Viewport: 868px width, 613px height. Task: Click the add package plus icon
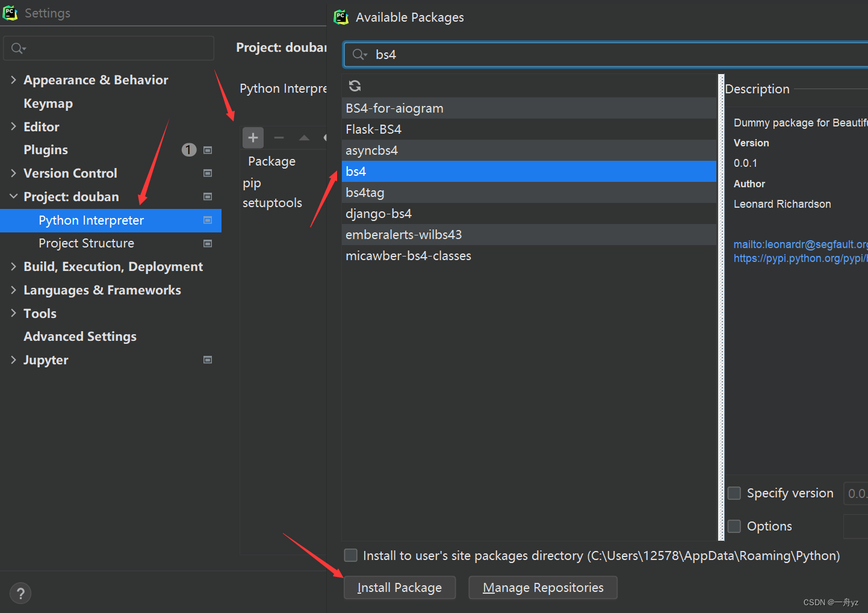click(x=253, y=138)
